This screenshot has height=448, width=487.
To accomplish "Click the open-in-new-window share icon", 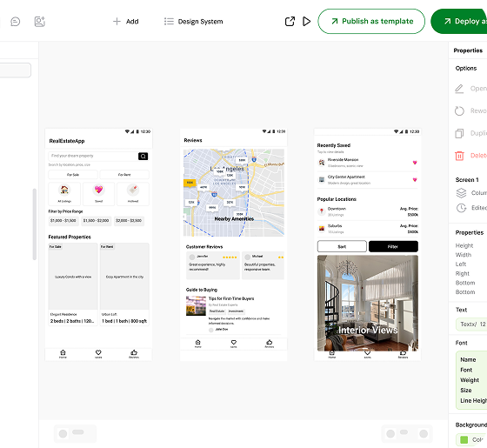I will pos(290,22).
